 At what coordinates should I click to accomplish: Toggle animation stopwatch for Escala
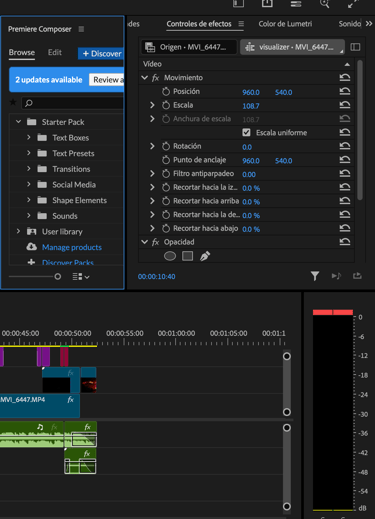(166, 105)
